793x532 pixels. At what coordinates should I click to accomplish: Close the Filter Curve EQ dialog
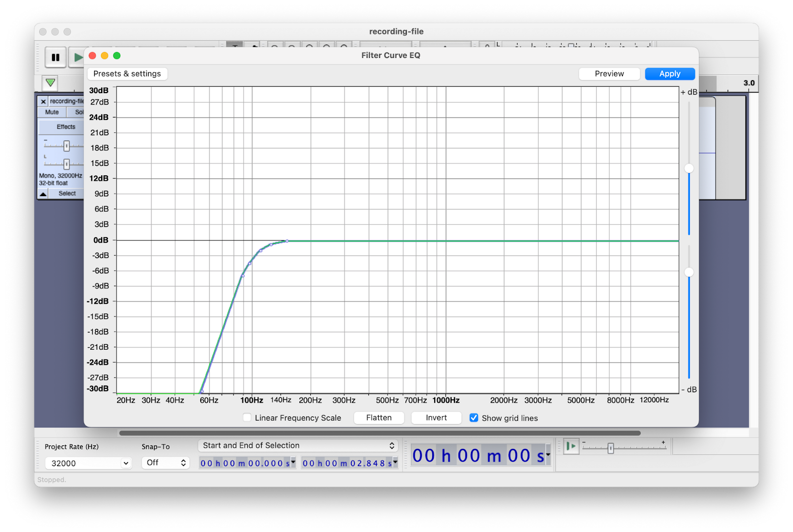[x=92, y=56]
